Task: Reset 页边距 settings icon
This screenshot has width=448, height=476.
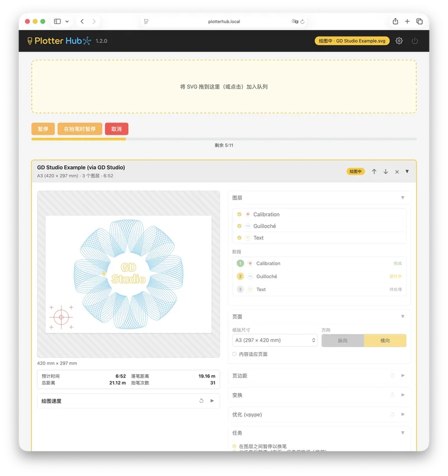Action: 392,376
